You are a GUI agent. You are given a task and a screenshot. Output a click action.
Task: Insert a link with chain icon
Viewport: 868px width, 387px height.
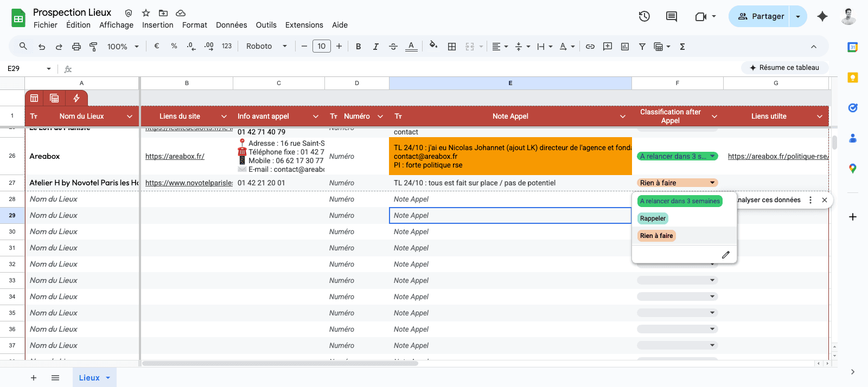pos(590,47)
